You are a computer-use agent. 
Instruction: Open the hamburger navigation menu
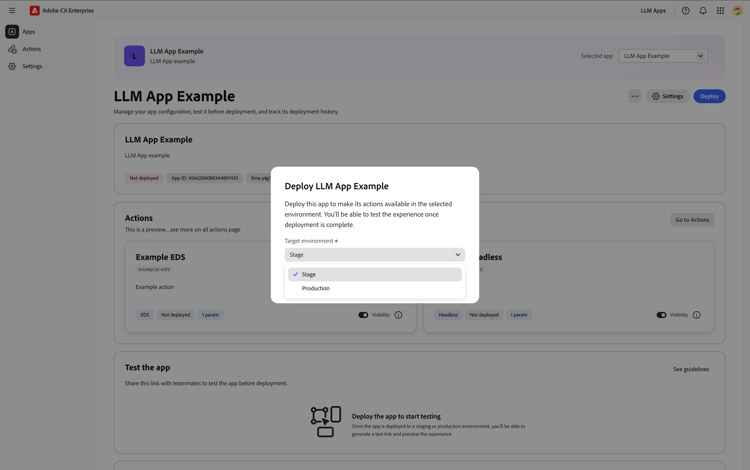tap(12, 11)
